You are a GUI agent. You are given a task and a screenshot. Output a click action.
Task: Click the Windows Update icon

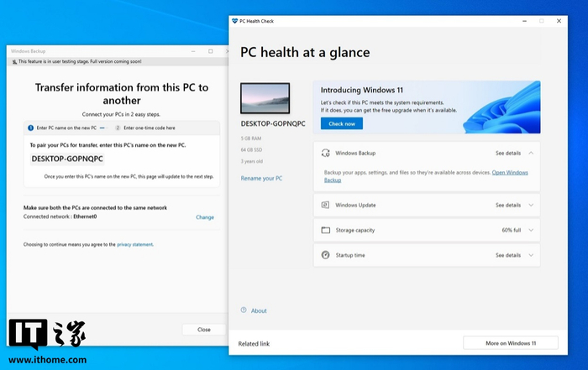click(326, 205)
